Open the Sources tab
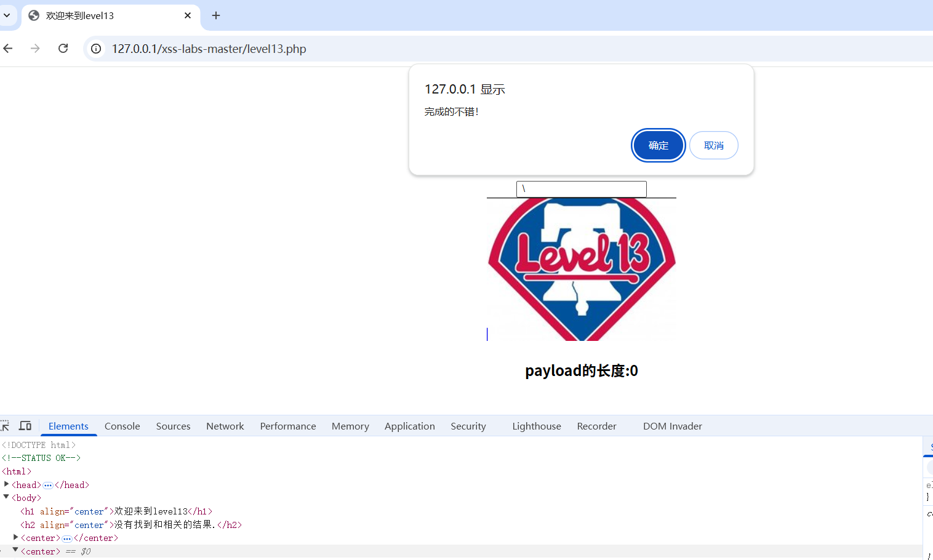This screenshot has width=933, height=560. [173, 426]
